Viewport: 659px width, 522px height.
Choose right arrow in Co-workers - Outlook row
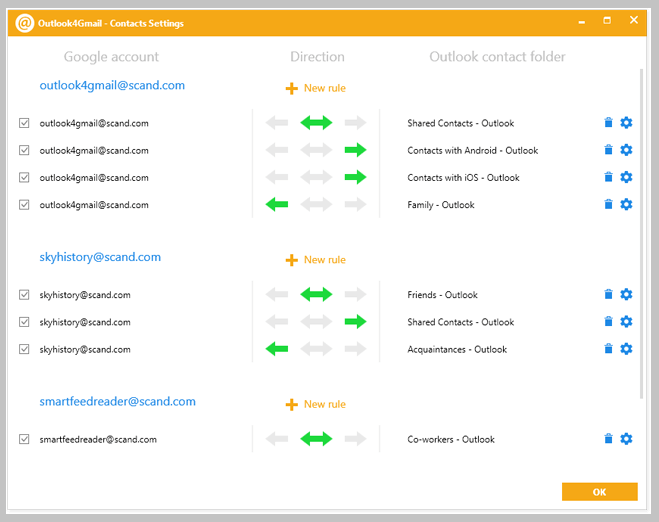pos(356,439)
